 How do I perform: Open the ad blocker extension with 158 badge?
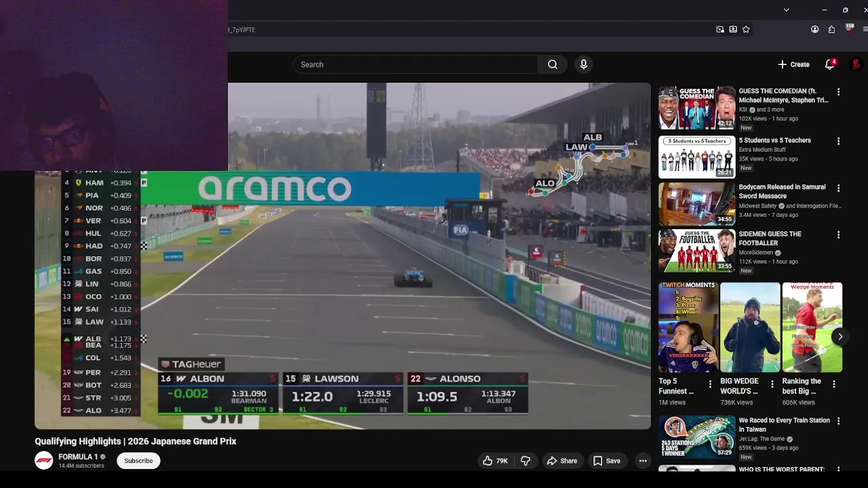[849, 28]
